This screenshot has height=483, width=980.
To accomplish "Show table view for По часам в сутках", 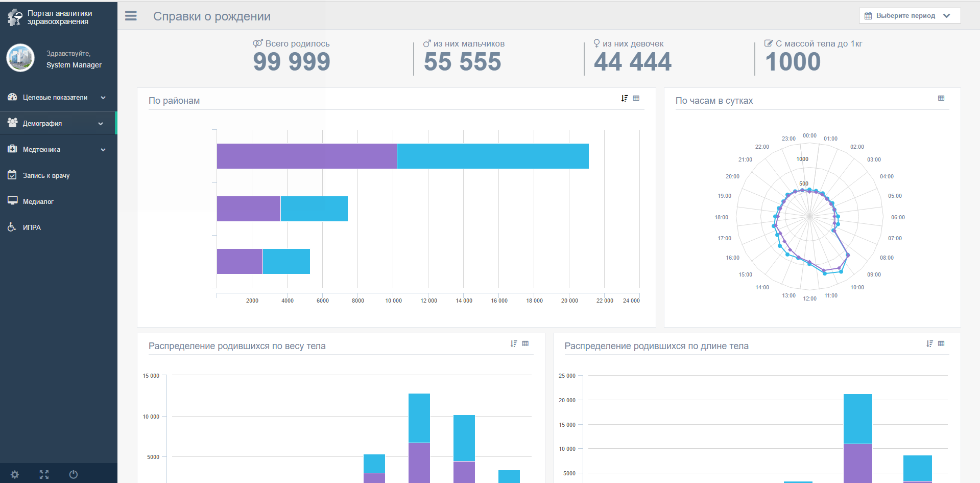I will point(941,98).
